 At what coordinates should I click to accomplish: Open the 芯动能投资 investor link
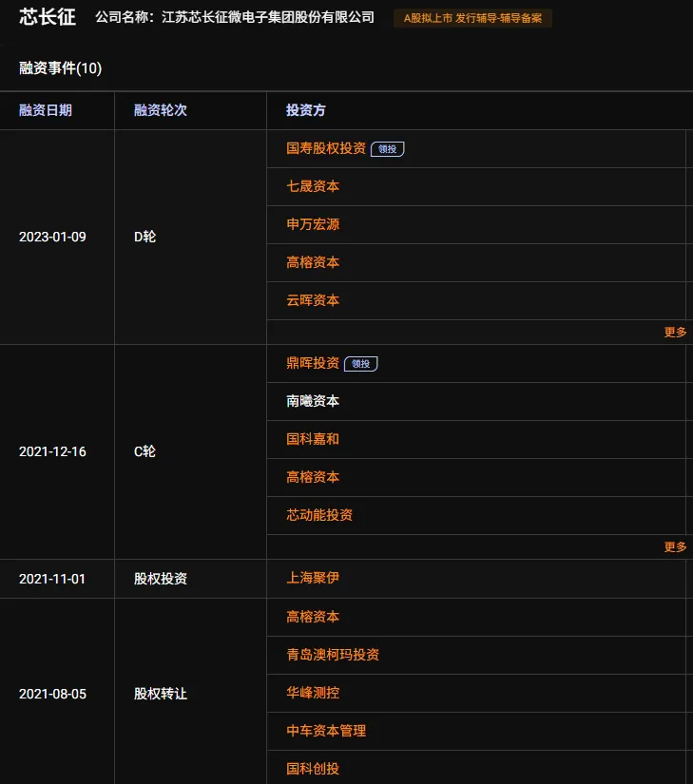[319, 515]
